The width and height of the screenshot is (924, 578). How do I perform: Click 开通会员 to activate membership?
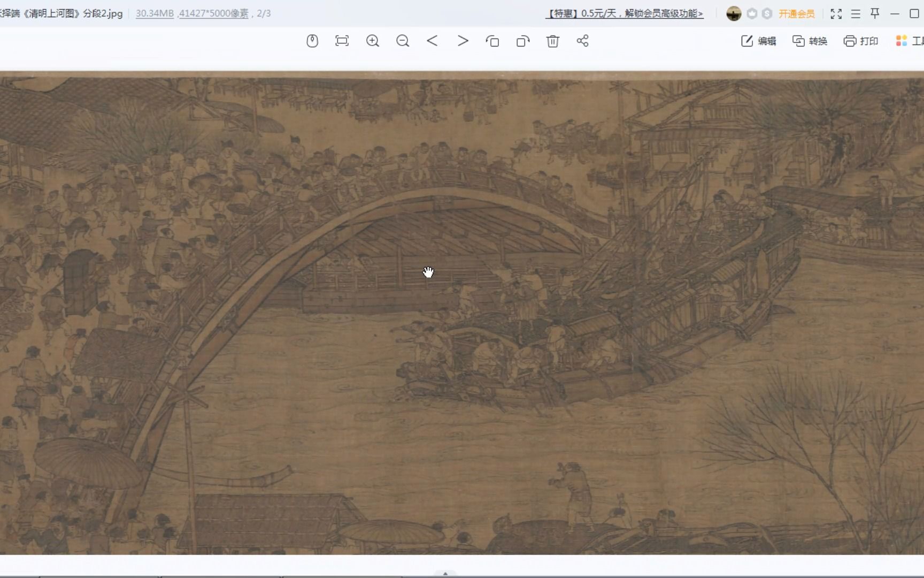pos(797,14)
